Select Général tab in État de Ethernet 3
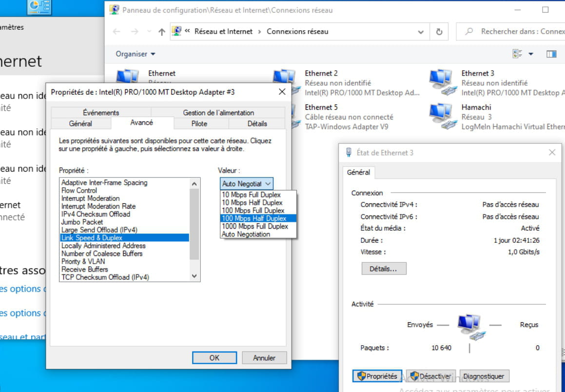The height and width of the screenshot is (392, 565). [x=358, y=173]
